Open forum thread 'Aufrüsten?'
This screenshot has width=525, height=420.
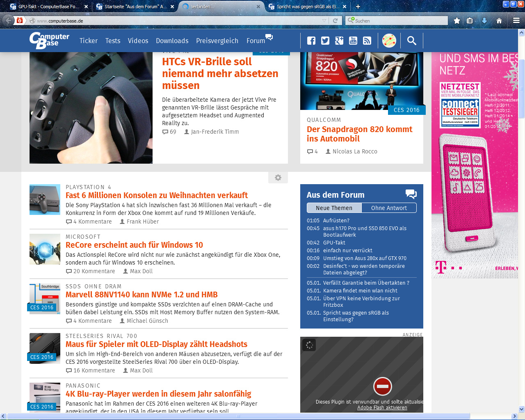[336, 220]
